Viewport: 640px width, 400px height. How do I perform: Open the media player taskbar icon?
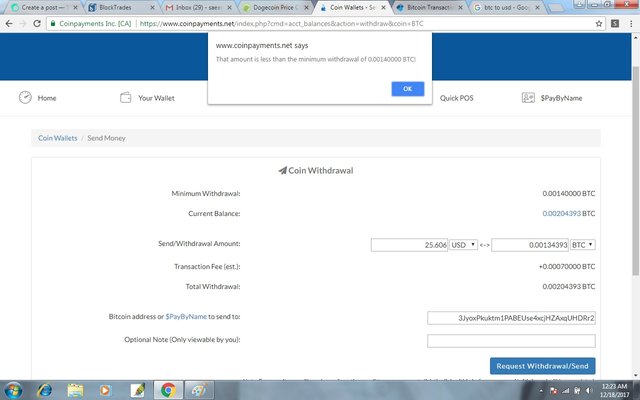click(105, 391)
